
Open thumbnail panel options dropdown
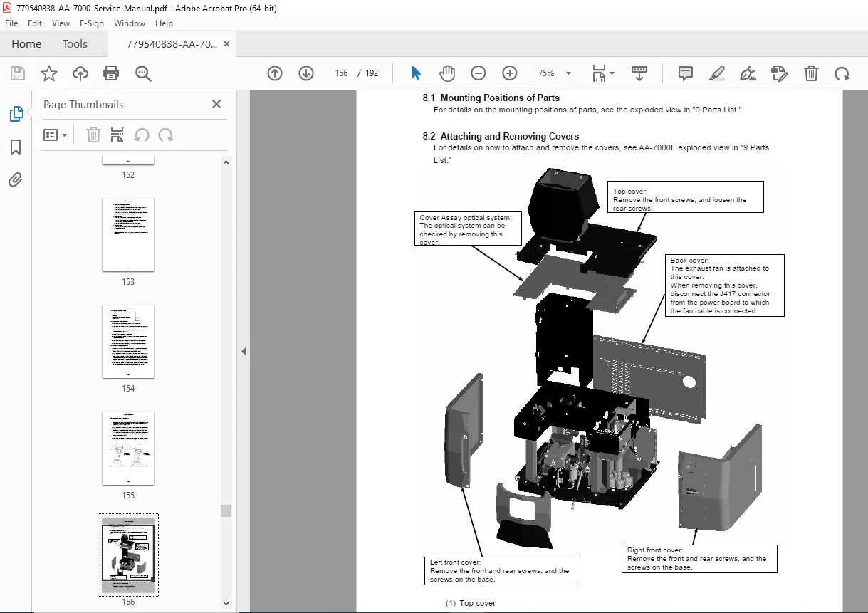coord(56,135)
